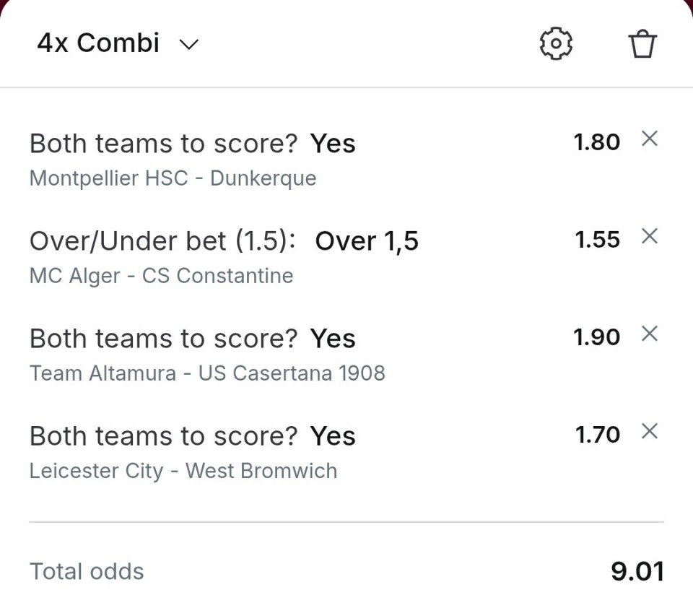Screen dimensions: 693x616
Task: Click the chevron next to 4x Combi
Action: (x=188, y=45)
